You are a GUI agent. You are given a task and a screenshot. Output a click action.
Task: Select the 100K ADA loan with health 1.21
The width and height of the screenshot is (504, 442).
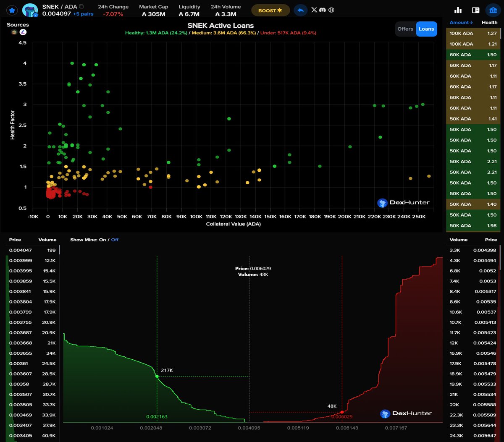click(x=473, y=44)
